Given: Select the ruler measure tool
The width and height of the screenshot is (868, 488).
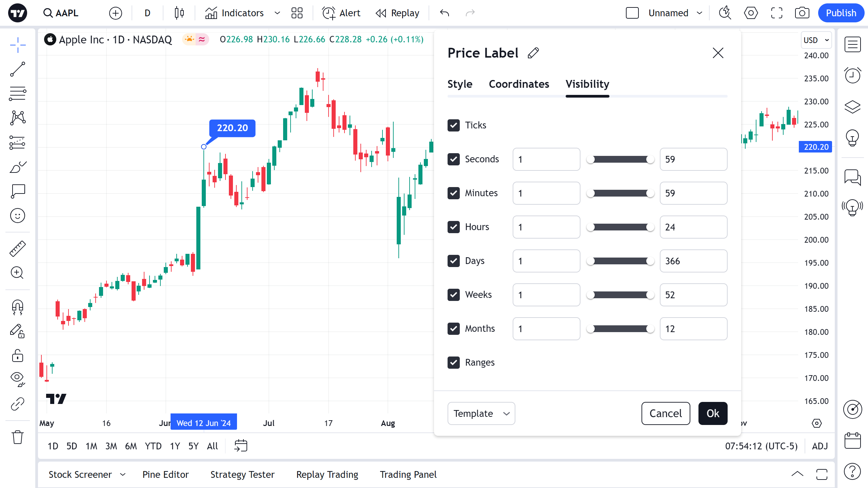Looking at the screenshot, I should (18, 248).
